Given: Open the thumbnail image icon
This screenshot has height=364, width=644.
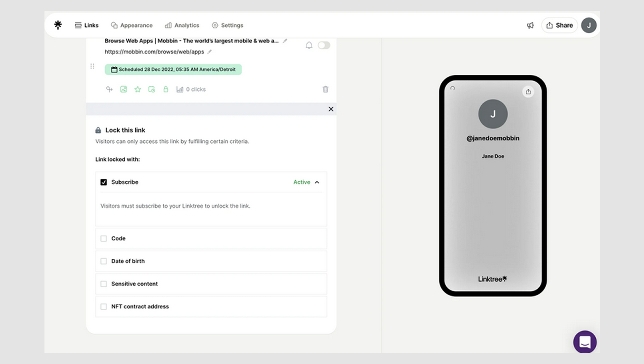Looking at the screenshot, I should [124, 89].
